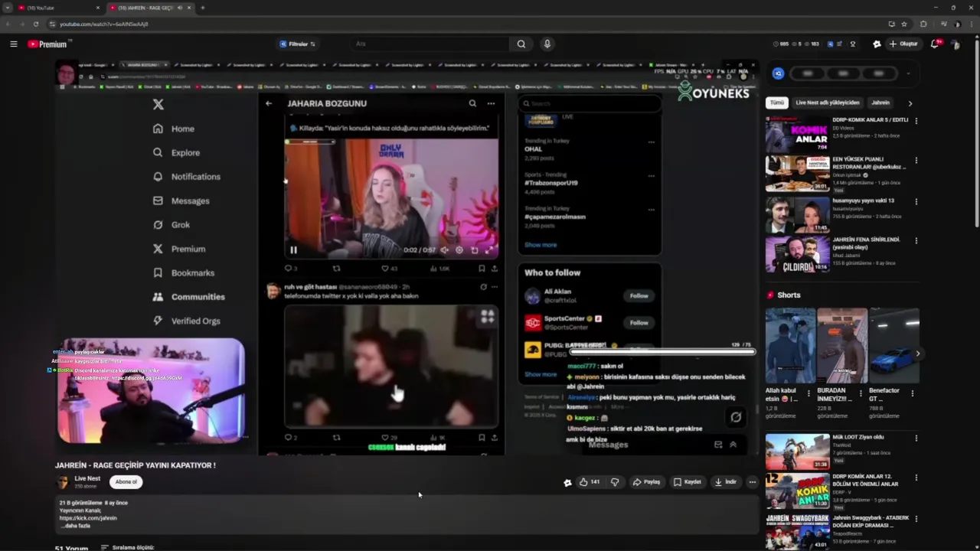Click the Oluştur create button
The height and width of the screenshot is (551, 980).
tap(903, 44)
